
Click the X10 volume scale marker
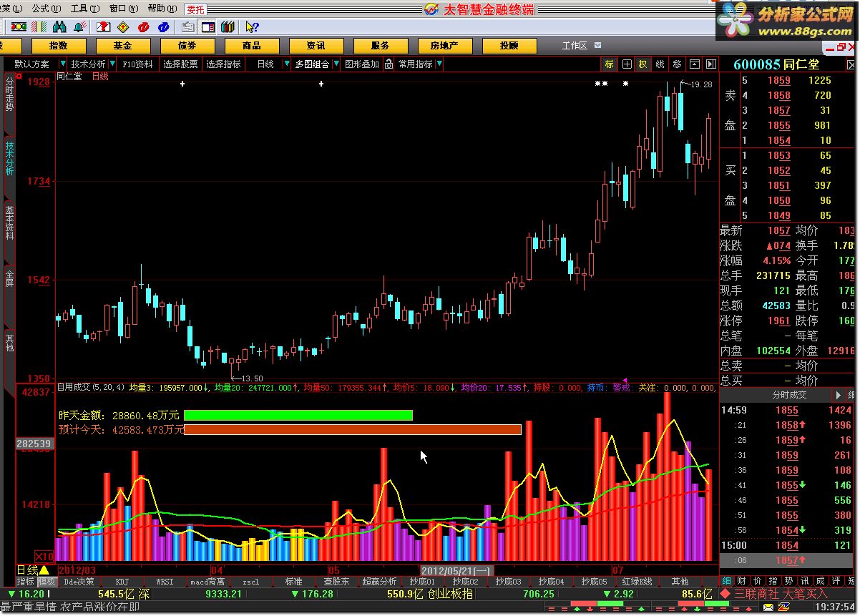coord(45,556)
